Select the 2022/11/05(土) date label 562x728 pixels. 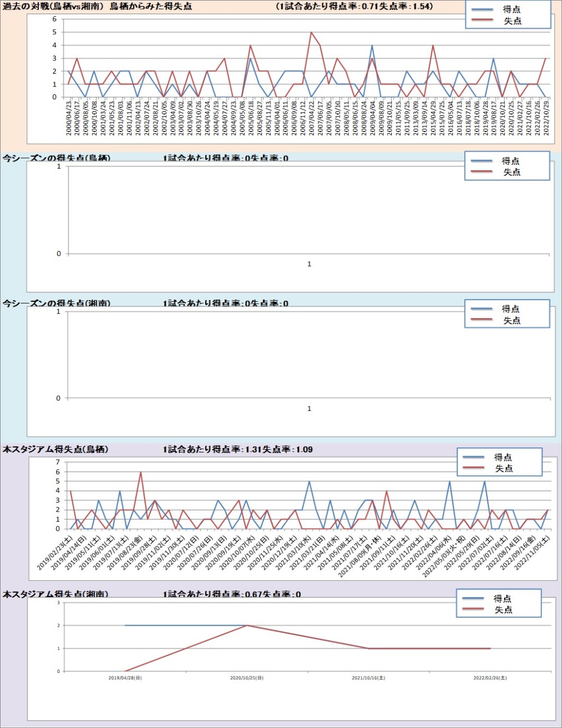[532, 552]
